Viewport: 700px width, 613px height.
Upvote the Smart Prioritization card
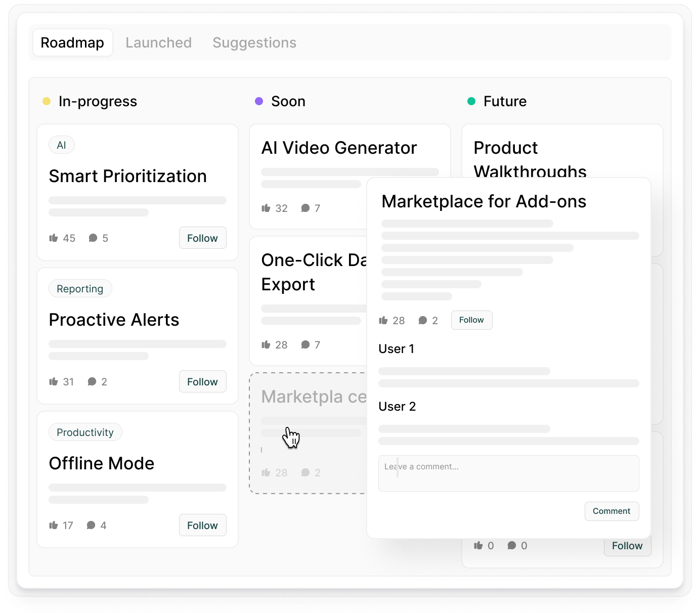[x=54, y=238]
